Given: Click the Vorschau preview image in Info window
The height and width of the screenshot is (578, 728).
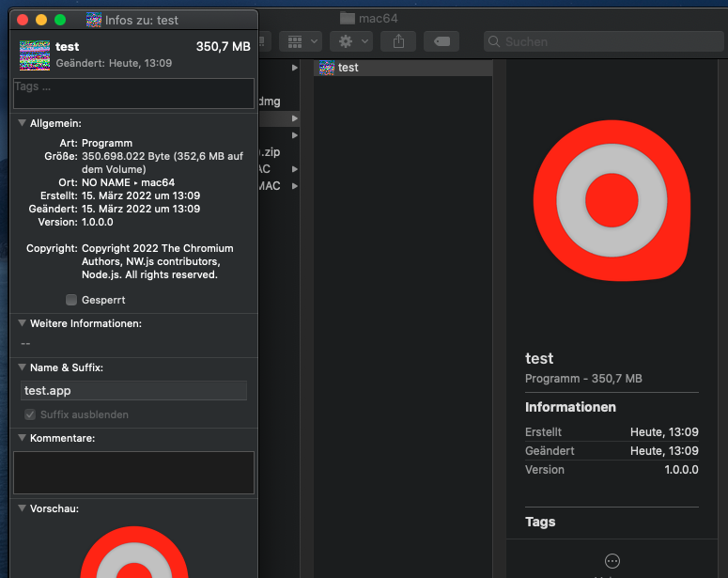Looking at the screenshot, I should point(134,553).
